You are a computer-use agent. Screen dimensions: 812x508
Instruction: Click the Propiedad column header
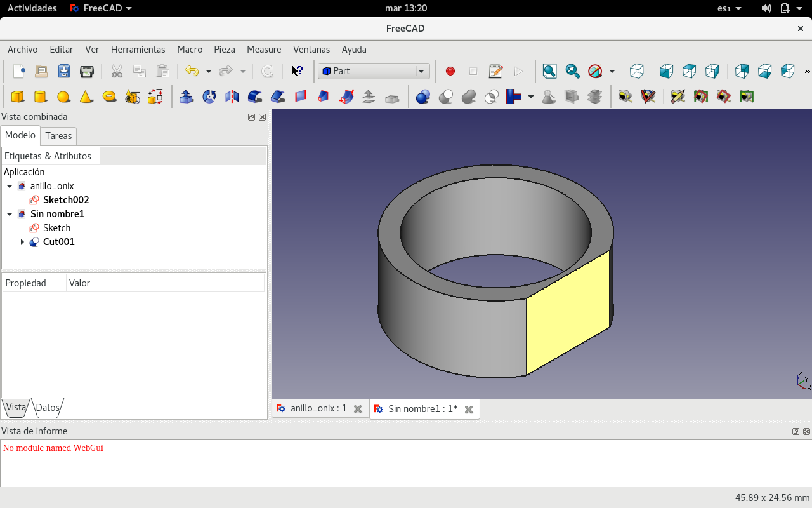click(x=34, y=283)
